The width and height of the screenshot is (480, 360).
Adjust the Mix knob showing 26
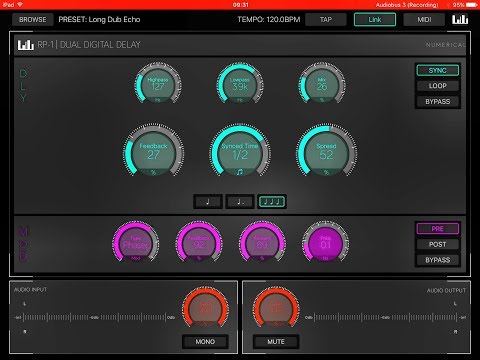(322, 83)
